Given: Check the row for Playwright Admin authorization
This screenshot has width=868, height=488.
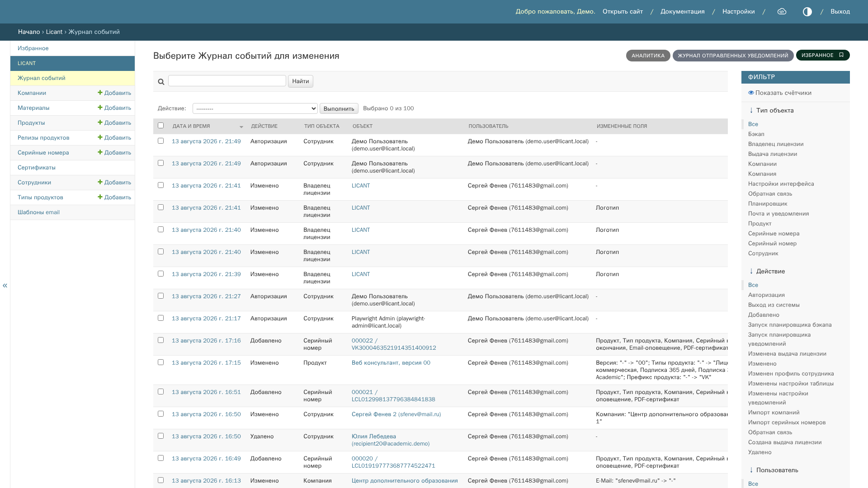Looking at the screenshot, I should [160, 318].
